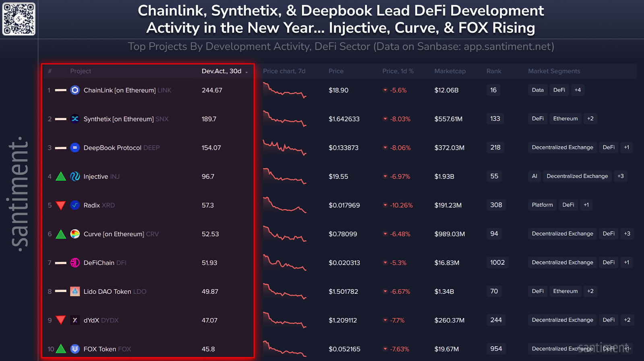Click the red down caret beside -7.63%
Image resolution: width=644 pixels, height=361 pixels.
(385, 349)
